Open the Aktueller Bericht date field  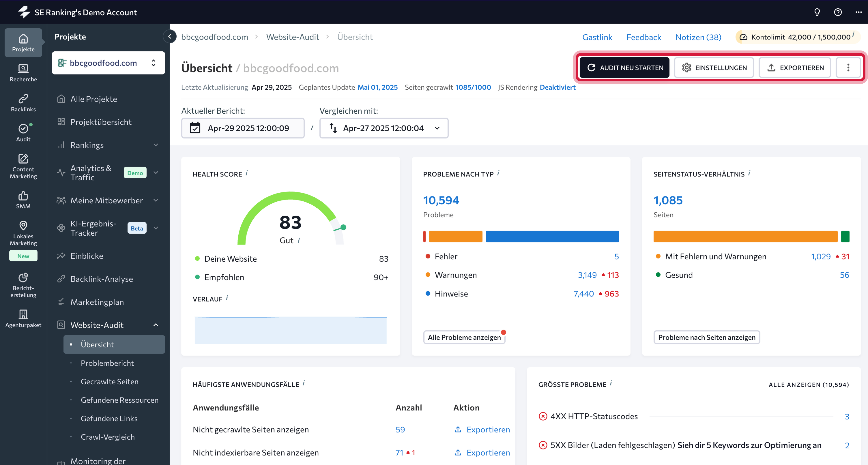[243, 128]
